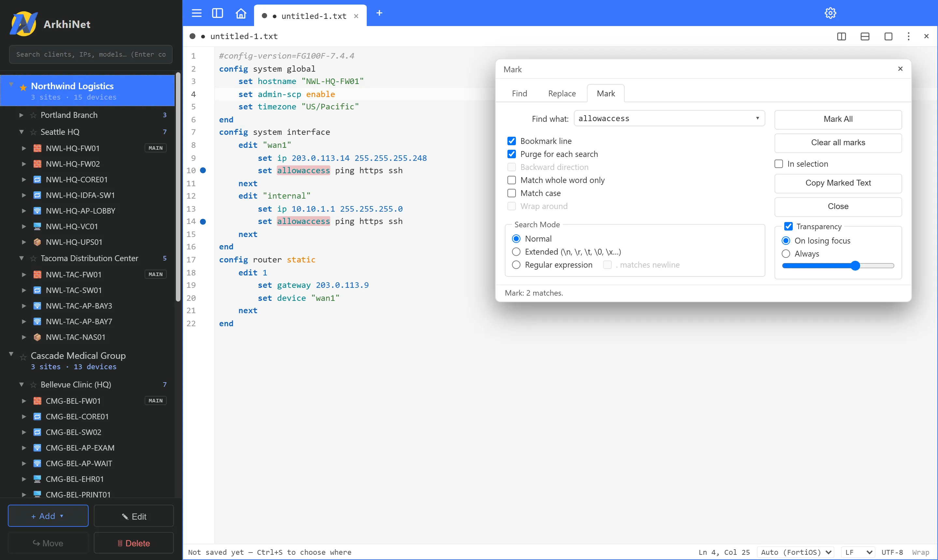Select the untitled-1.txt editor tab

(x=310, y=16)
